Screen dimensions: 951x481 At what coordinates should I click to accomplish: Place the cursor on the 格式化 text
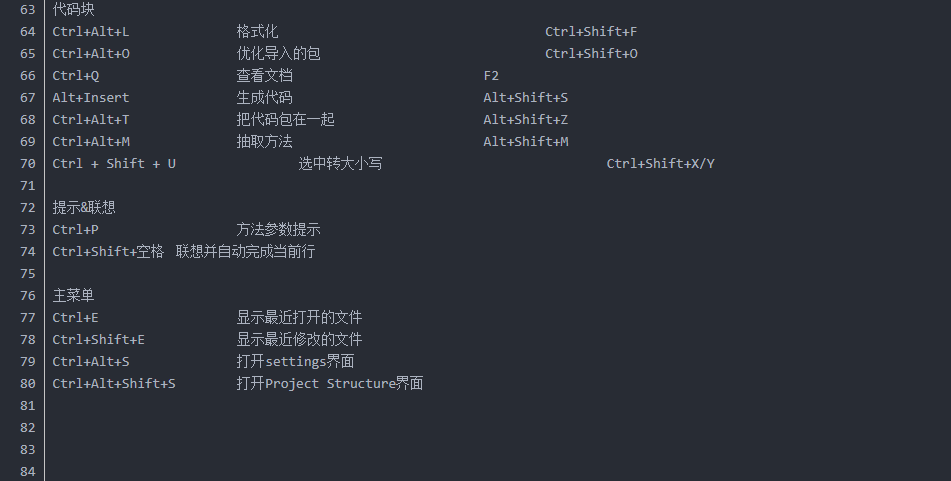tap(257, 32)
